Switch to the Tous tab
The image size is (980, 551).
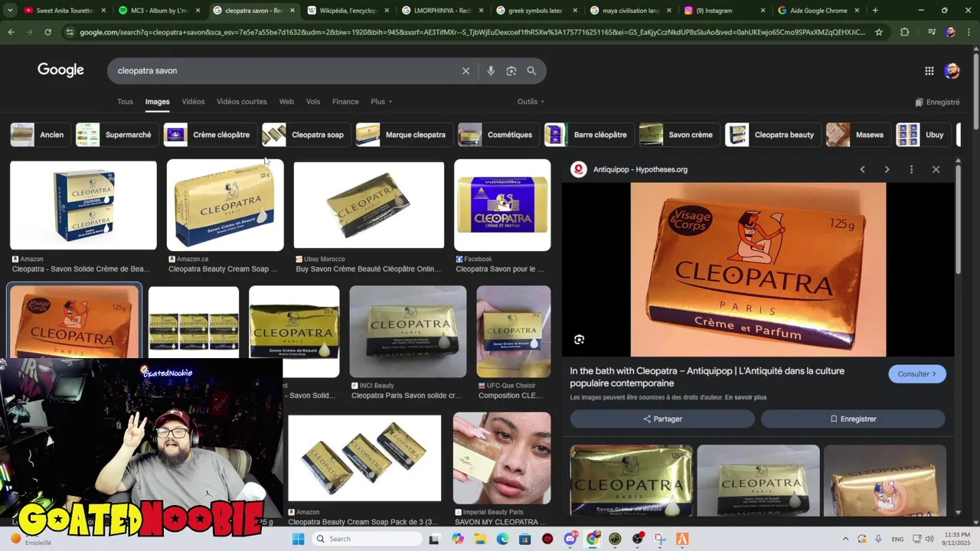click(x=125, y=102)
